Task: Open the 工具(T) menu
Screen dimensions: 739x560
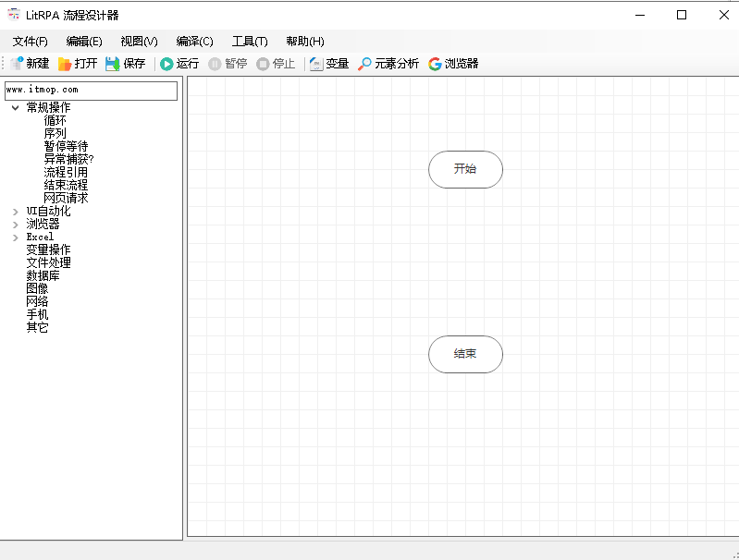Action: (x=250, y=42)
